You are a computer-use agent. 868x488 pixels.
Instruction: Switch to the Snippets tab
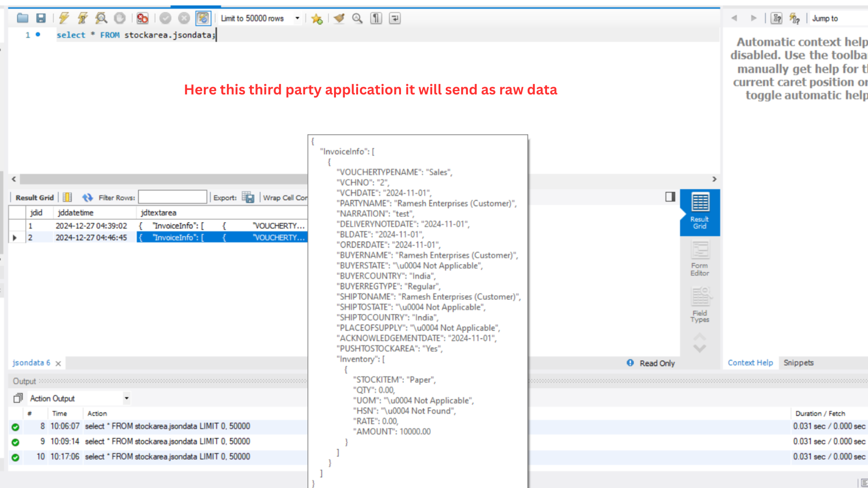tap(798, 363)
